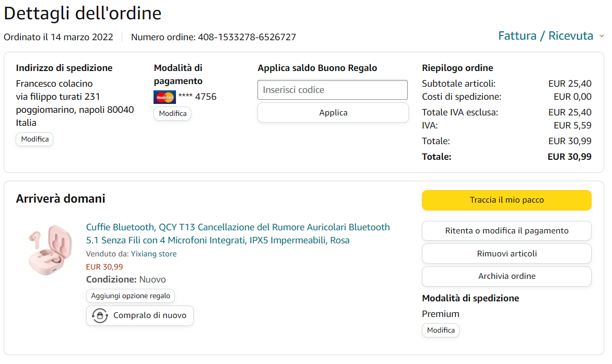Screen dimensions: 612x364
Task: Click the IVA amount EUR 5,59
Action: (573, 126)
